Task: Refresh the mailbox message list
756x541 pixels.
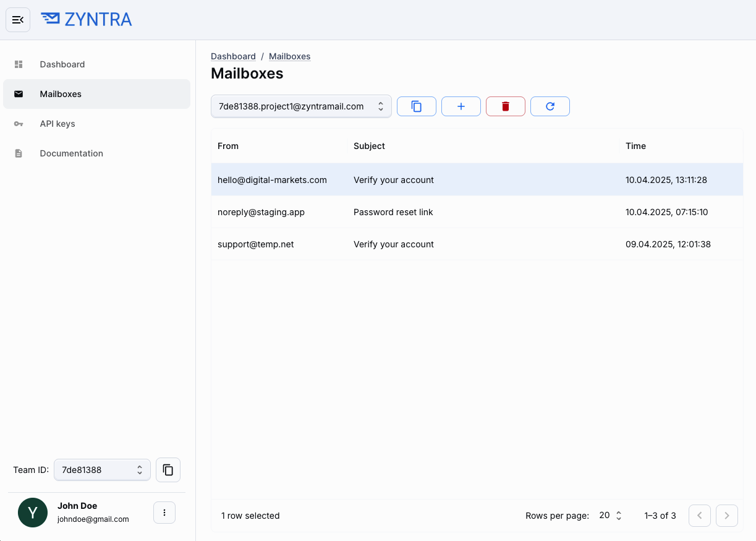Action: (550, 106)
